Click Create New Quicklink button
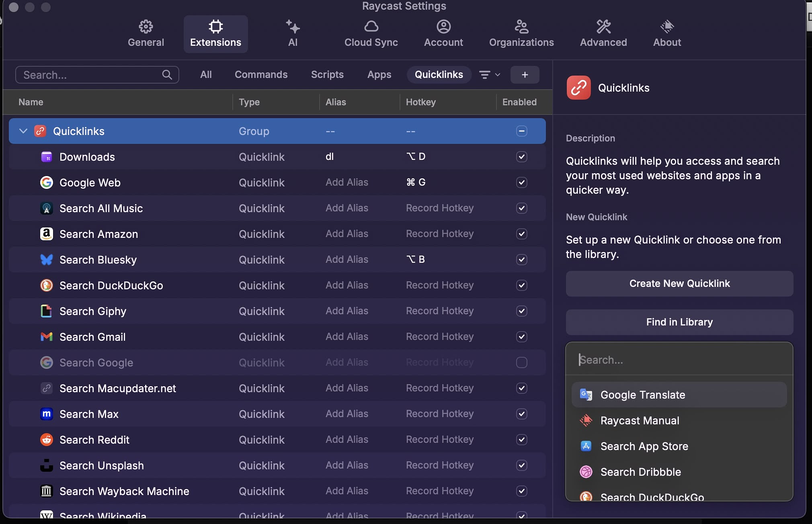The height and width of the screenshot is (524, 812). [679, 284]
